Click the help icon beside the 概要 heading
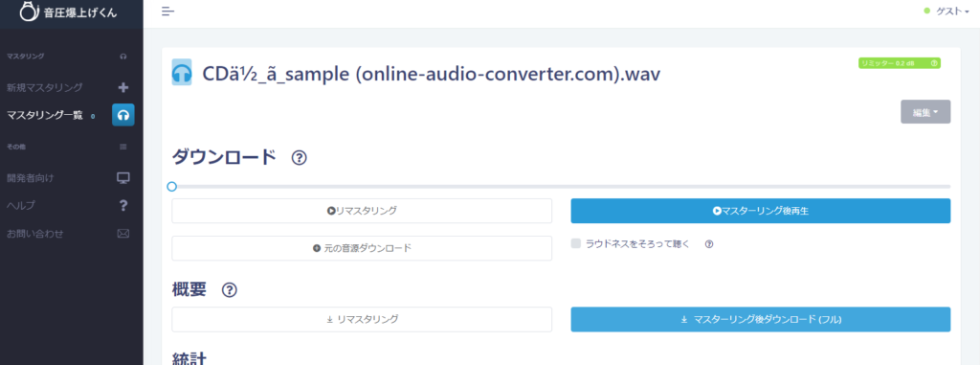This screenshot has height=365, width=980. click(230, 290)
